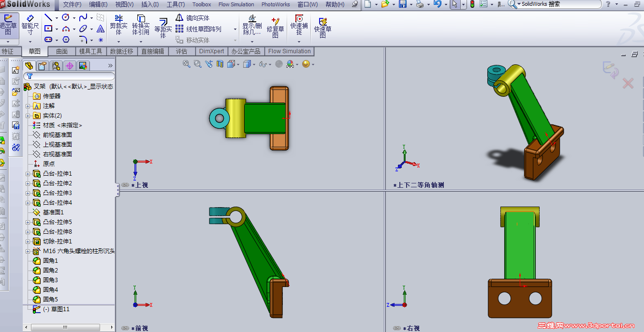This screenshot has width=644, height=332.
Task: Click Repair Sketch (修复草图) tool
Action: pos(276,28)
